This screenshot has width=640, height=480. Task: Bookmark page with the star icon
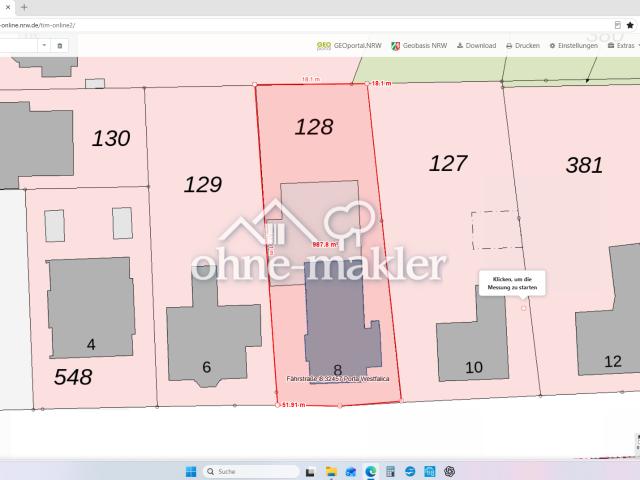630,25
